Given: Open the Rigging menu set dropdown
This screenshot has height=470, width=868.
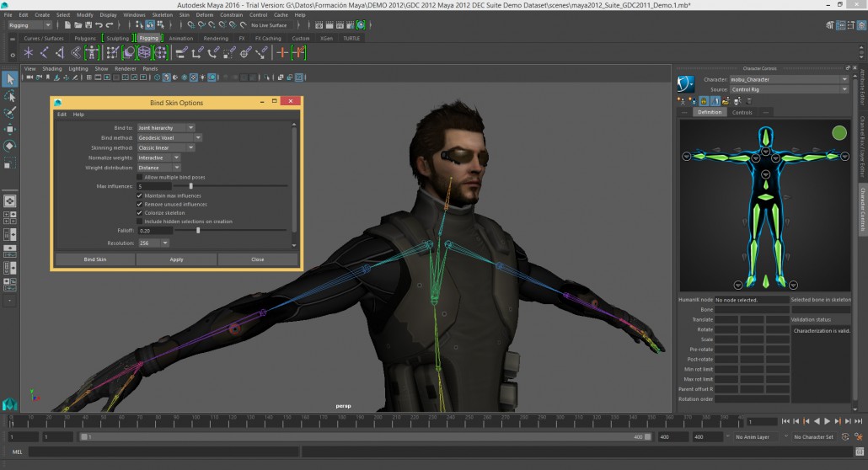Looking at the screenshot, I should coord(29,25).
